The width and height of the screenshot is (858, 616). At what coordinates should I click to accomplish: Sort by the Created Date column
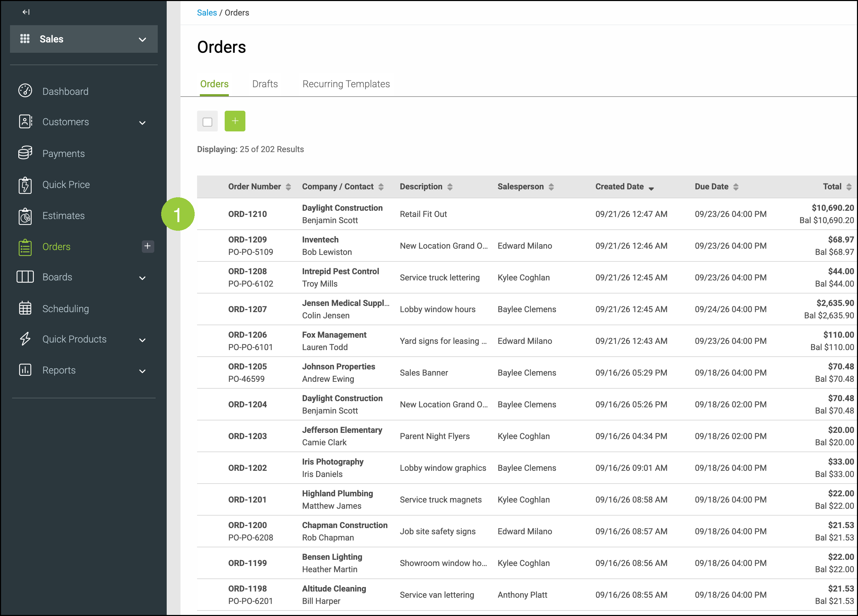click(625, 187)
